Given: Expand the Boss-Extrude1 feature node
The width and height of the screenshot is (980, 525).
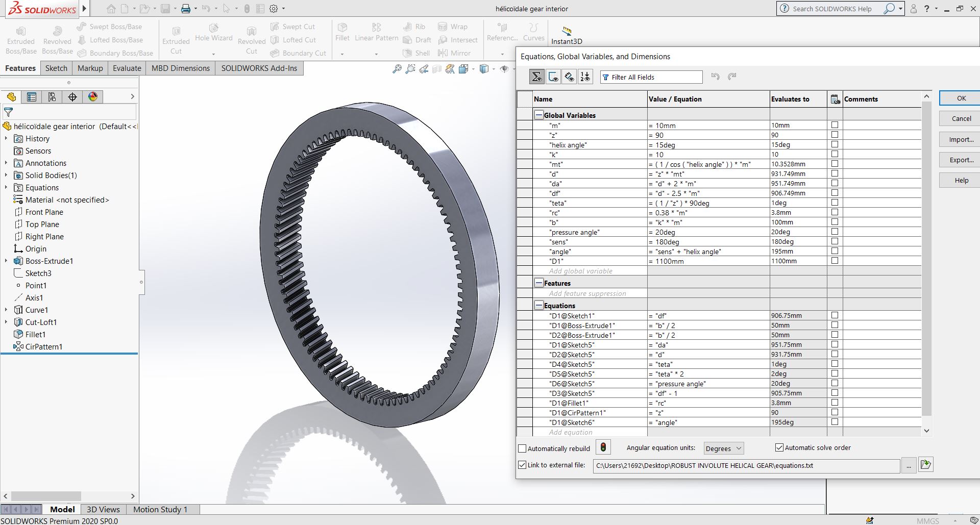Looking at the screenshot, I should (6, 261).
